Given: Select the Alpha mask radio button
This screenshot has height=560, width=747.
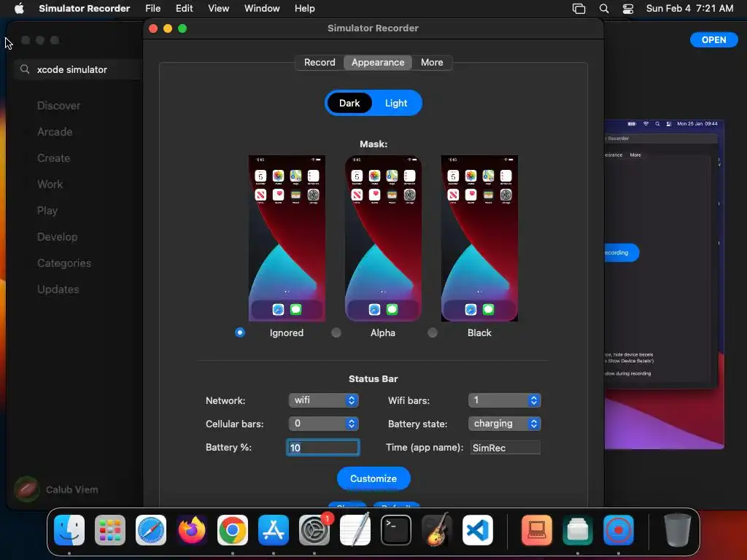Looking at the screenshot, I should point(336,332).
